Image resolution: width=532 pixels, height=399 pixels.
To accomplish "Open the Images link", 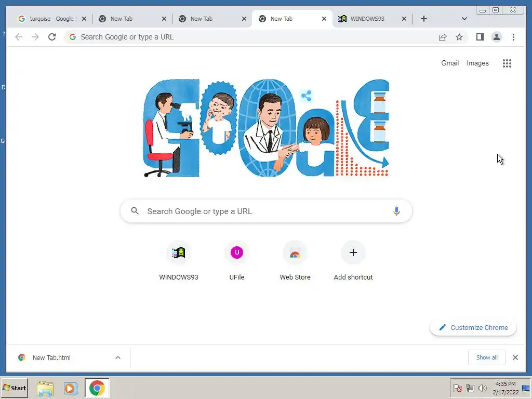I will (477, 63).
